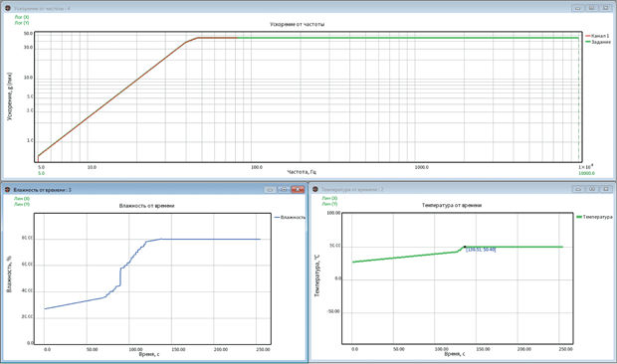Maximize the 'Температура от времени' window
Screen dimensions: 617x364
[x=592, y=190]
